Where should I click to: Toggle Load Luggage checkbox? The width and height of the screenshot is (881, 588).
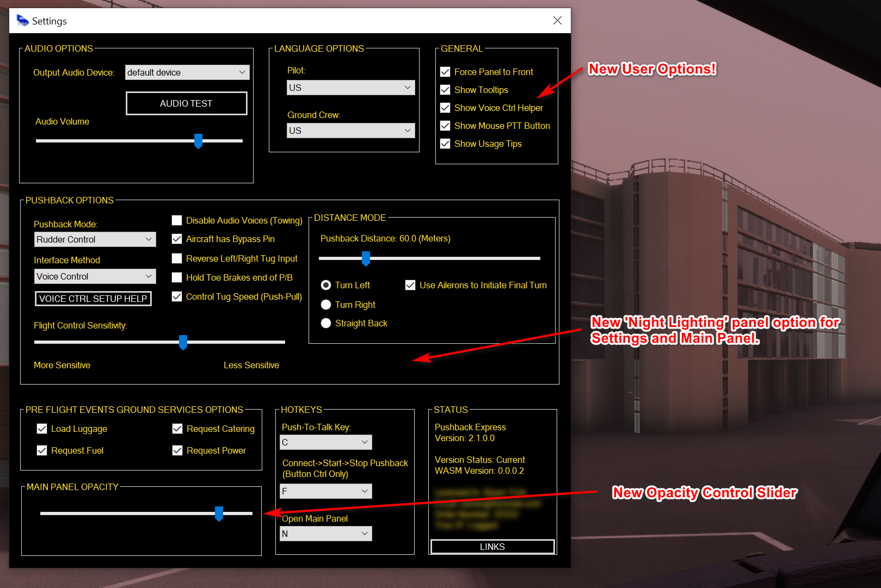[42, 429]
